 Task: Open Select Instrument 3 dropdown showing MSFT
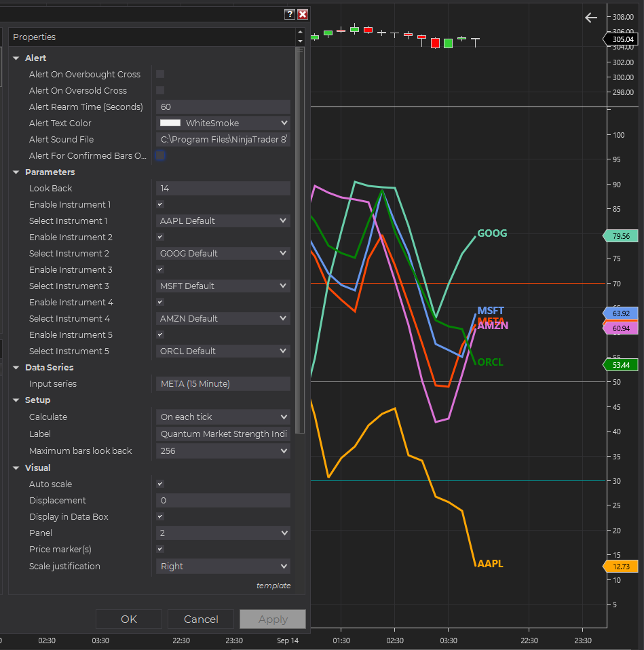coord(223,286)
